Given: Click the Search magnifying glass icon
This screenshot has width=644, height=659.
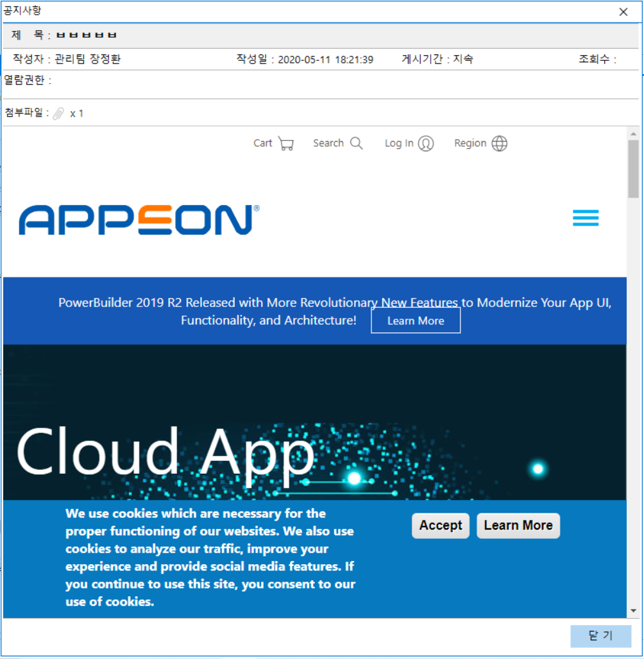Looking at the screenshot, I should (357, 144).
